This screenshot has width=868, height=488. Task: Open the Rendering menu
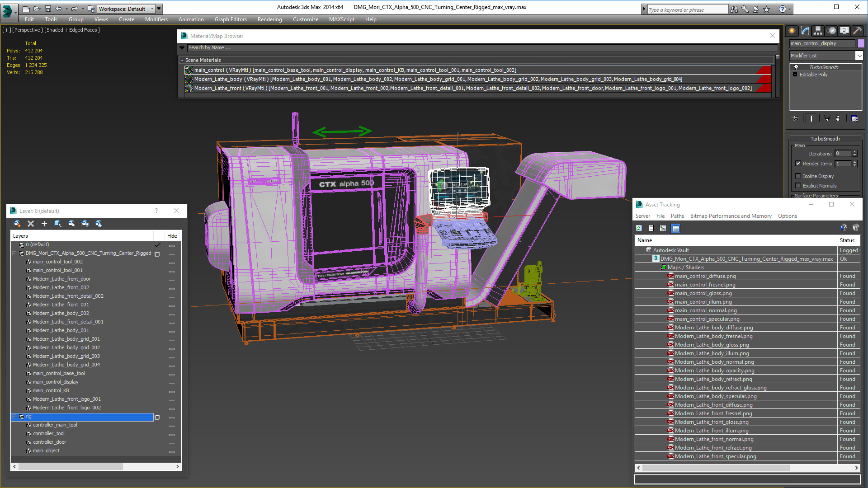(269, 19)
